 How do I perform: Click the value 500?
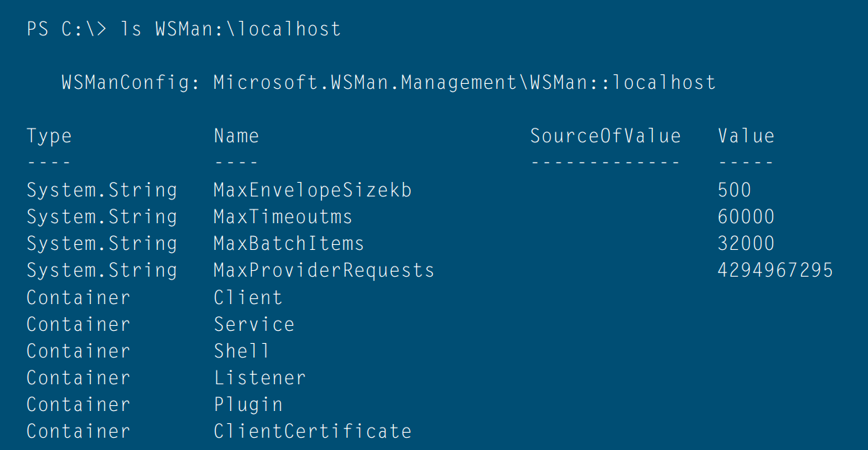click(x=735, y=191)
